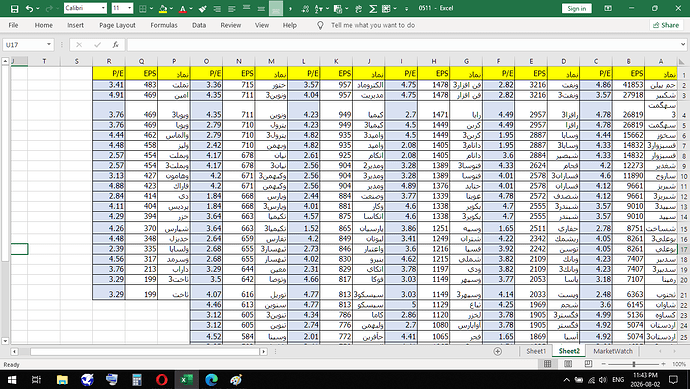Open the Customize Quick Access Toolbar dropdown
The width and height of the screenshot is (690, 389).
pos(406,8)
